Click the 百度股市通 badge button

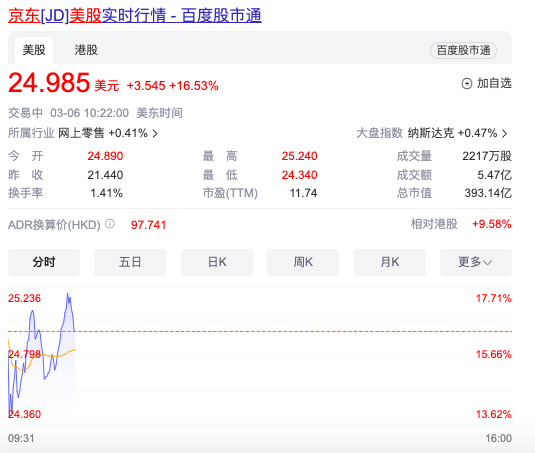pyautogui.click(x=463, y=50)
